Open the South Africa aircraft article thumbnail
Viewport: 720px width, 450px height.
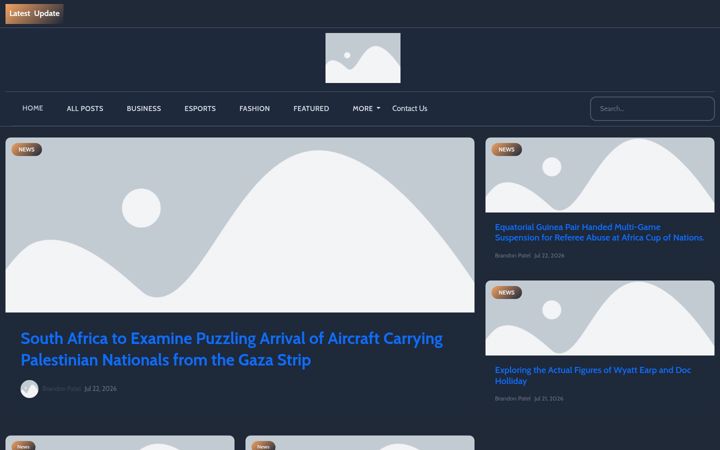240,225
